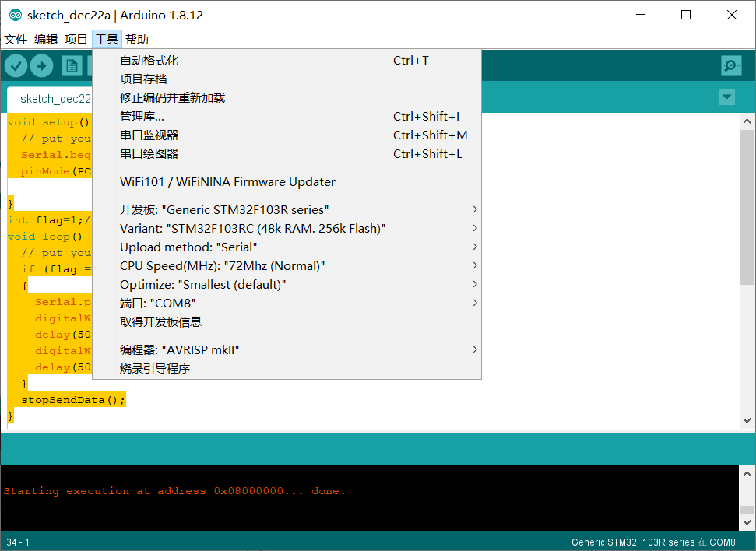Open the 帮助 menu
This screenshot has height=551, width=756.
137,39
